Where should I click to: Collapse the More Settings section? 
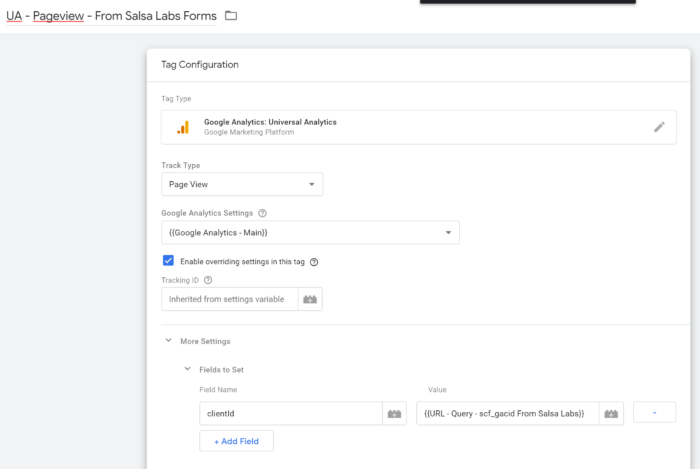click(x=168, y=342)
